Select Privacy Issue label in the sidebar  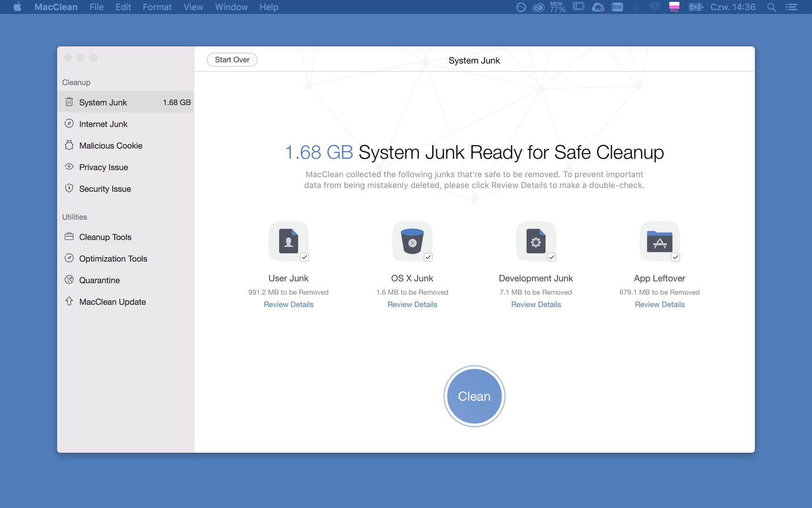coord(103,167)
